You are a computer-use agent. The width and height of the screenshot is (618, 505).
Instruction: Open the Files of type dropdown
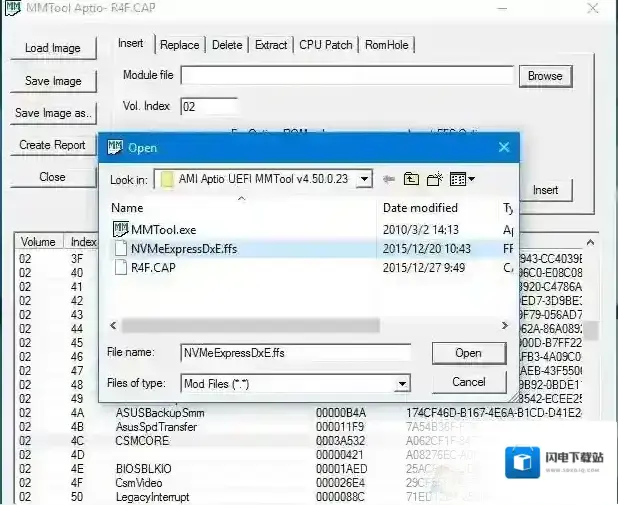pos(402,383)
